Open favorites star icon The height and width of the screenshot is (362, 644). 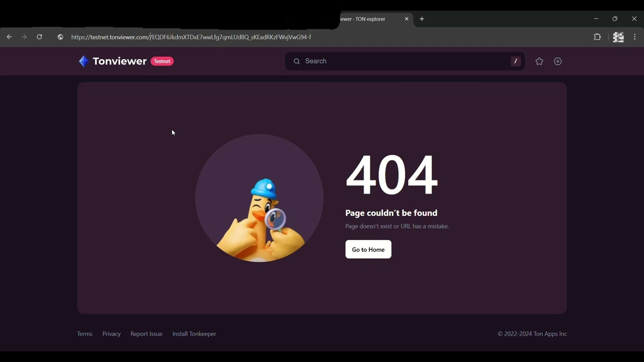[x=539, y=61]
